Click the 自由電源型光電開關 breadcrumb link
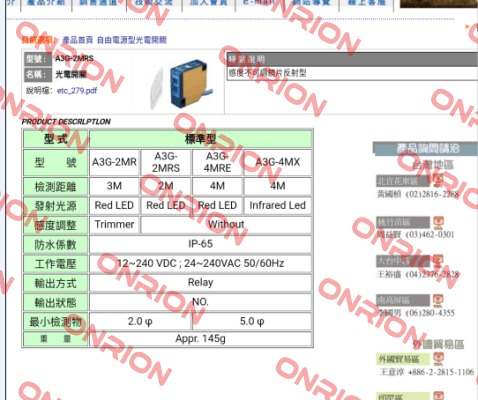 [x=132, y=40]
